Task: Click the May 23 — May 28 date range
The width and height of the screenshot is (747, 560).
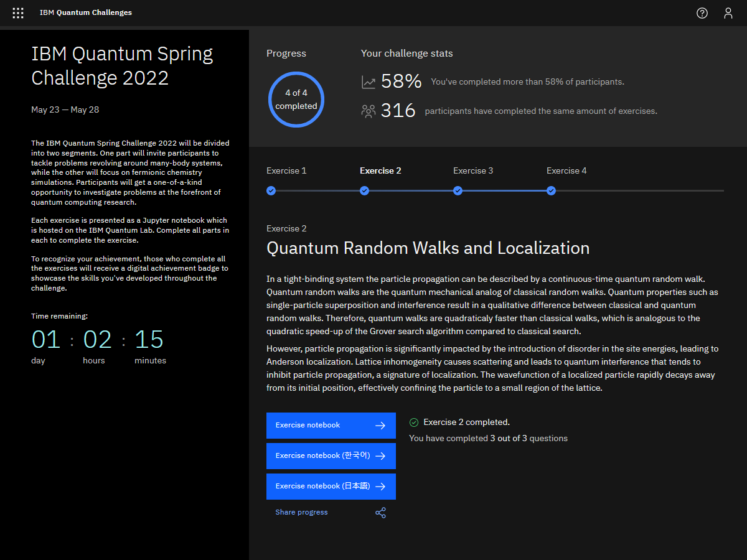Action: [65, 110]
